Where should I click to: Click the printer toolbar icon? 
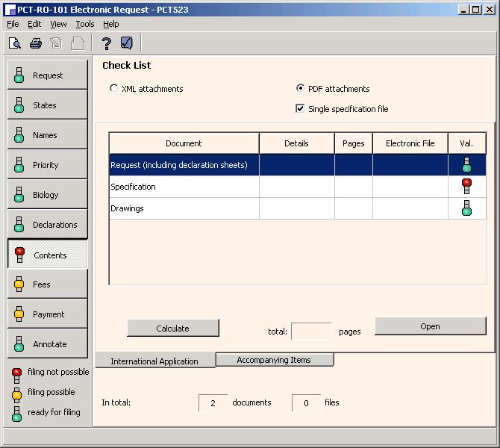click(x=36, y=43)
